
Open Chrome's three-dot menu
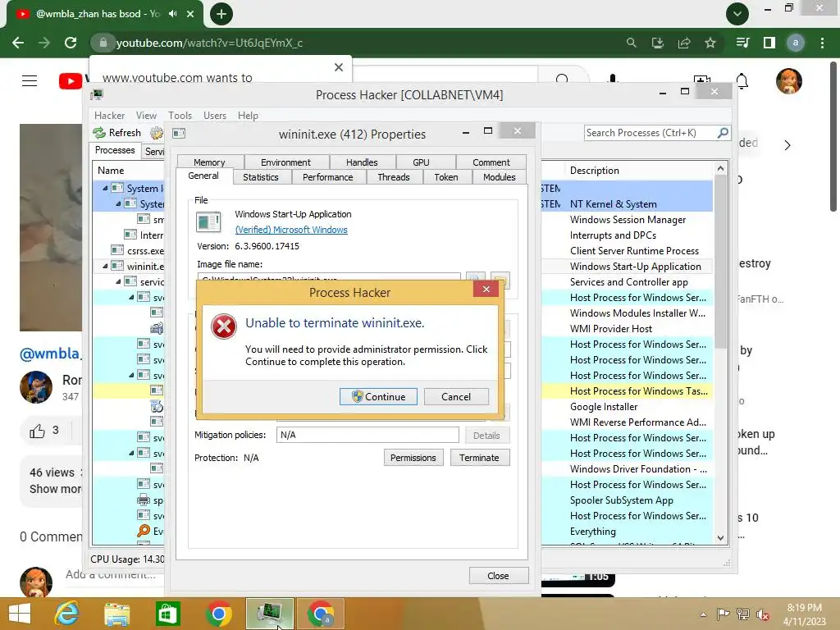pos(822,43)
